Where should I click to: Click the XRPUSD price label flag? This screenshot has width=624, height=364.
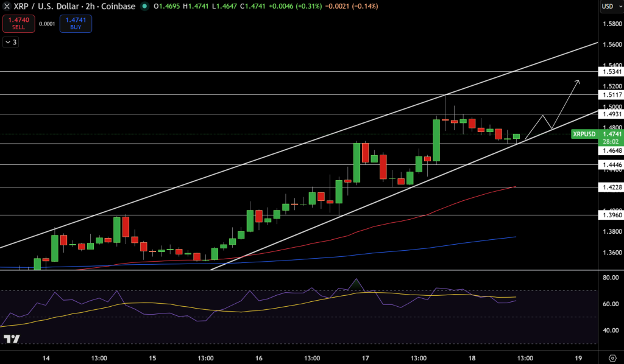click(584, 134)
